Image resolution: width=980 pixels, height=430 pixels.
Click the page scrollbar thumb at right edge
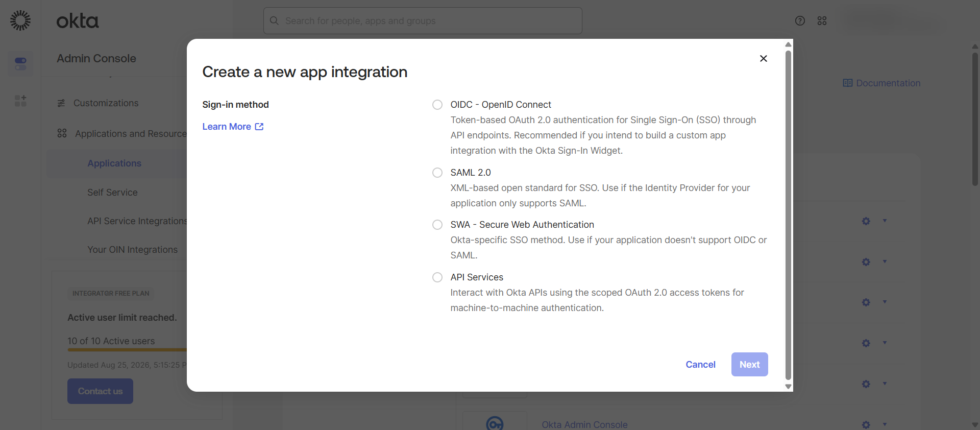975,118
